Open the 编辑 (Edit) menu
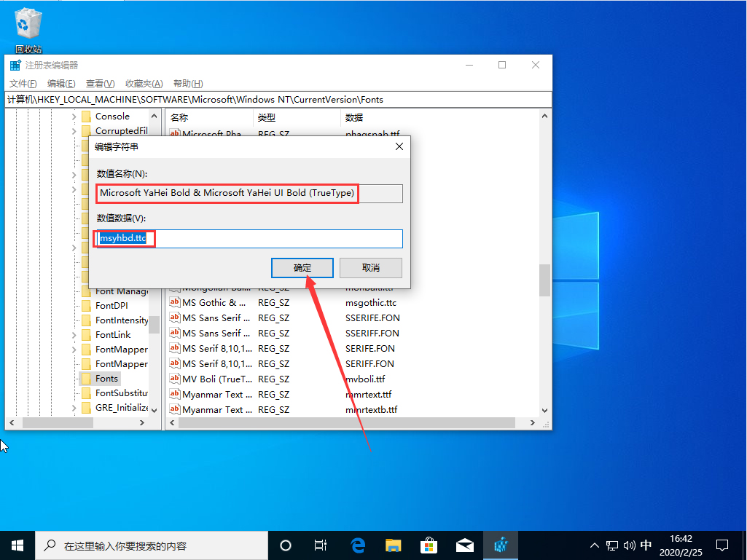747x560 pixels. [x=61, y=83]
